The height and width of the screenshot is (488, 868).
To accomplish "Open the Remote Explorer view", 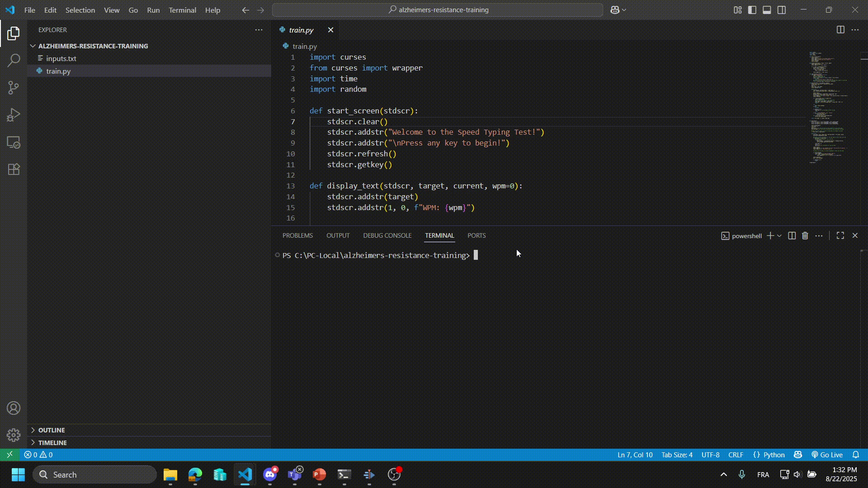I will point(14,142).
